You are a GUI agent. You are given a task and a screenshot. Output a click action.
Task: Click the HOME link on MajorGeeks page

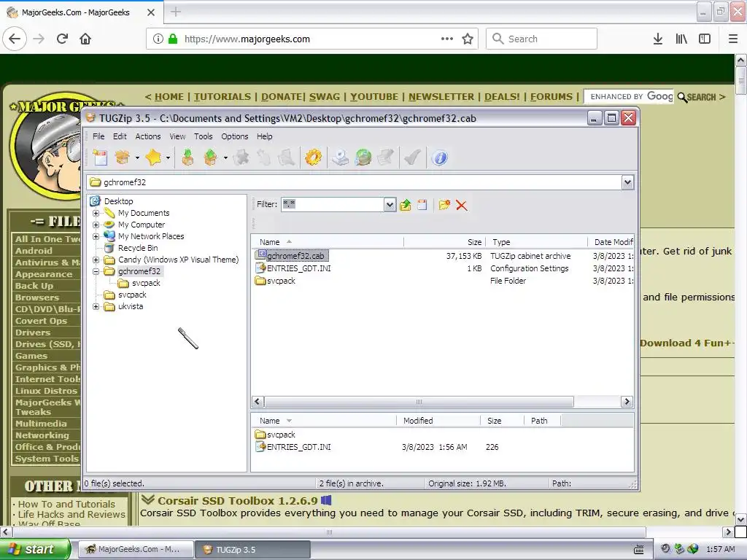[x=169, y=97]
